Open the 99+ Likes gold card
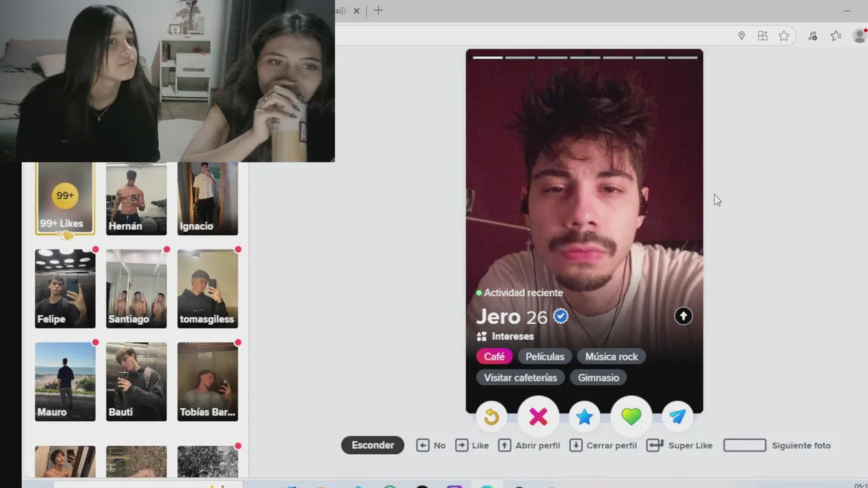Image resolution: width=868 pixels, height=488 pixels. [64, 199]
